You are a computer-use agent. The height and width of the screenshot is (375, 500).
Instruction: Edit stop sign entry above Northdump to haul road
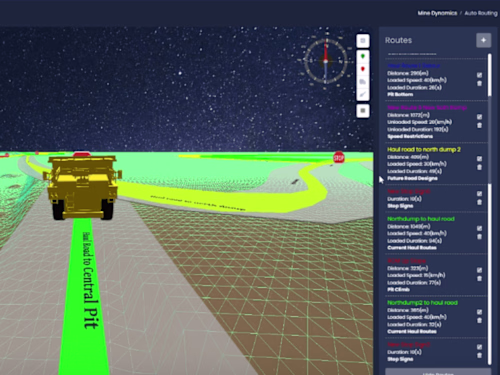(x=479, y=194)
